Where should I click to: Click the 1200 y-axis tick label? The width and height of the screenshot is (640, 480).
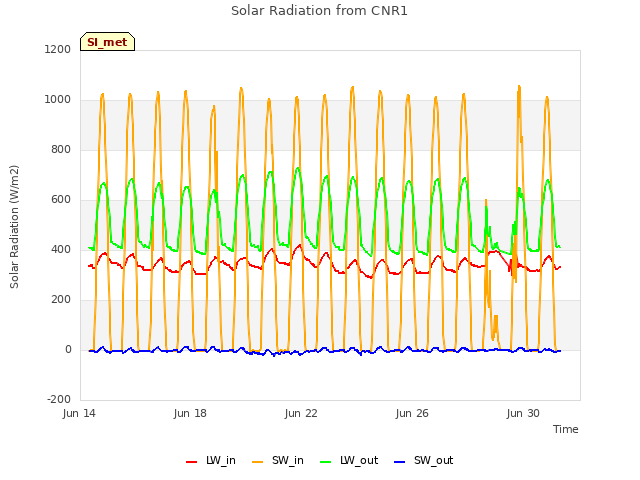(58, 49)
